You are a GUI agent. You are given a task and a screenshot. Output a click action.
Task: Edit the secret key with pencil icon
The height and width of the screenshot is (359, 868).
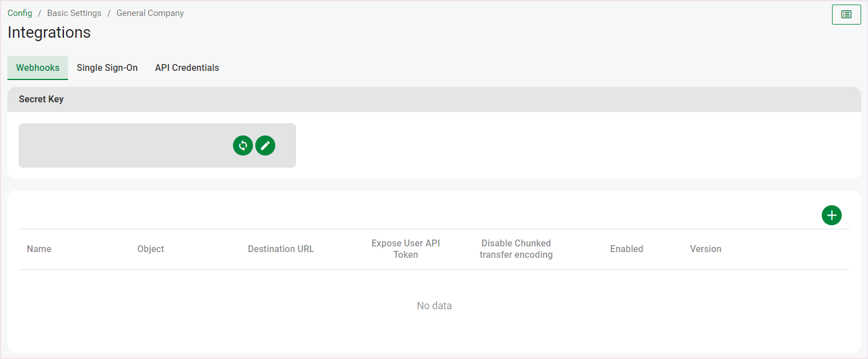(265, 146)
